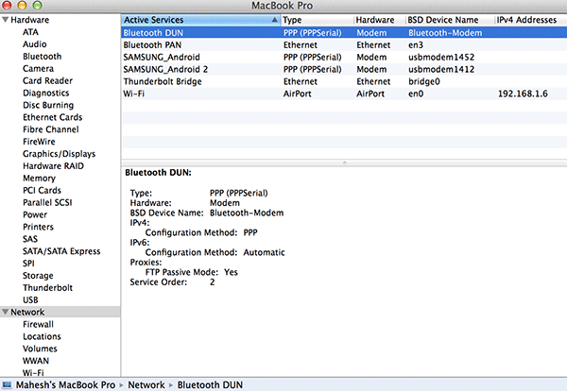Click the sort arrow in Active Services header
Viewport: 567px width, 392px height.
(275, 19)
